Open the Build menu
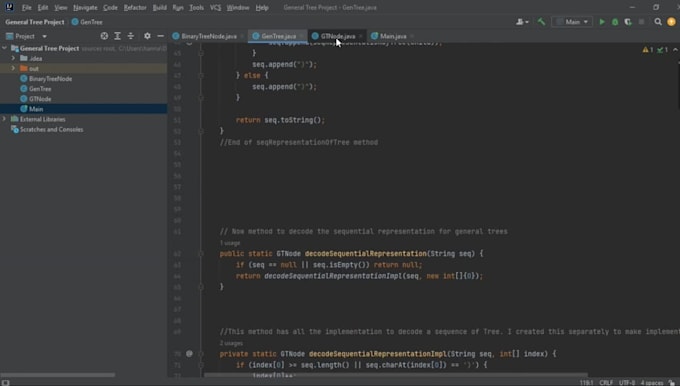Screen dimensions: 680x386 (160, 7)
